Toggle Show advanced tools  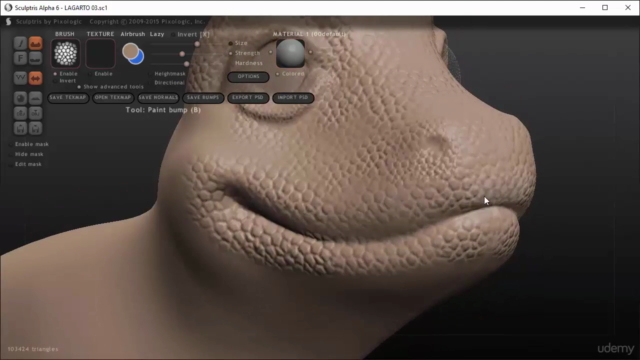click(110, 87)
